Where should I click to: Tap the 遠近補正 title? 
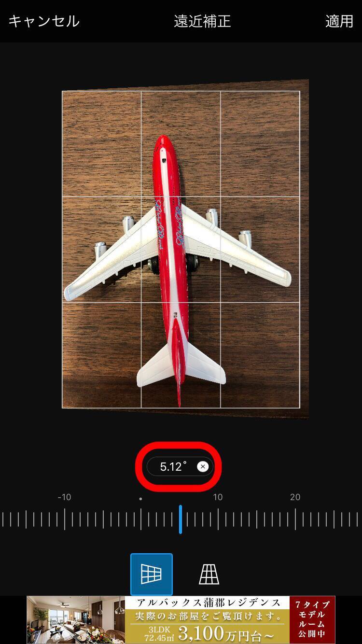click(203, 21)
